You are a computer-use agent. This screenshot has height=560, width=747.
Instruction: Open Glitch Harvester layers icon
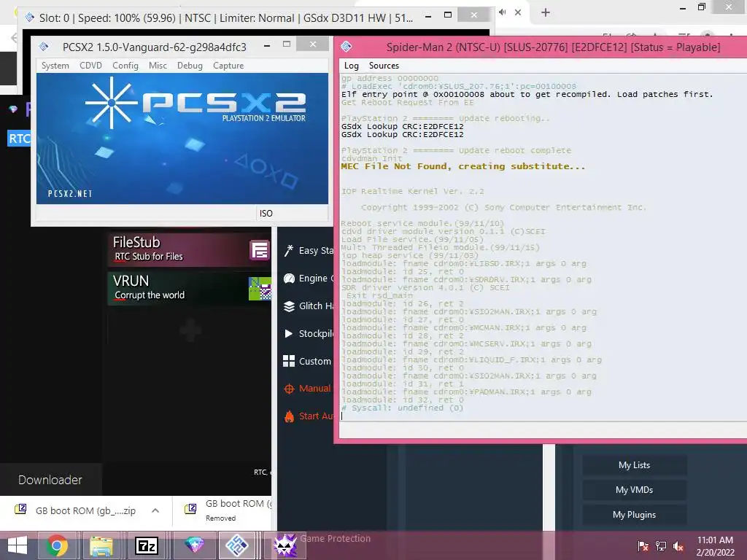click(x=289, y=306)
